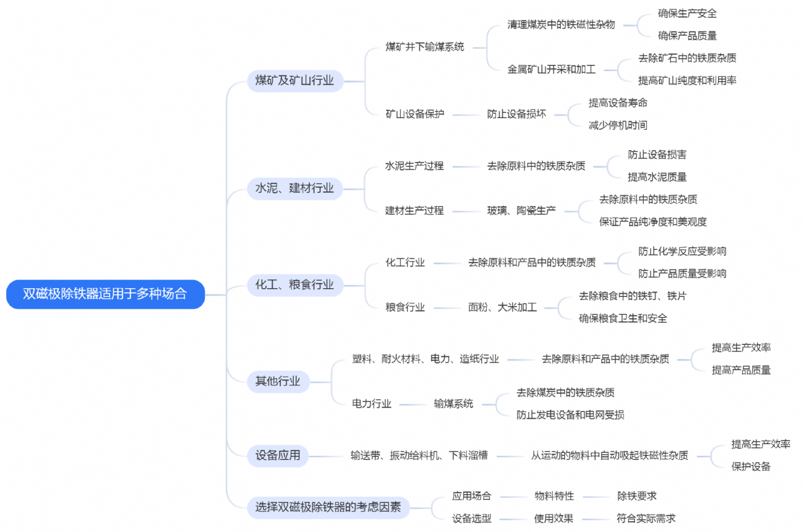Select the 煤矿及矿山行业 branch node
The height and width of the screenshot is (532, 804).
coord(294,80)
